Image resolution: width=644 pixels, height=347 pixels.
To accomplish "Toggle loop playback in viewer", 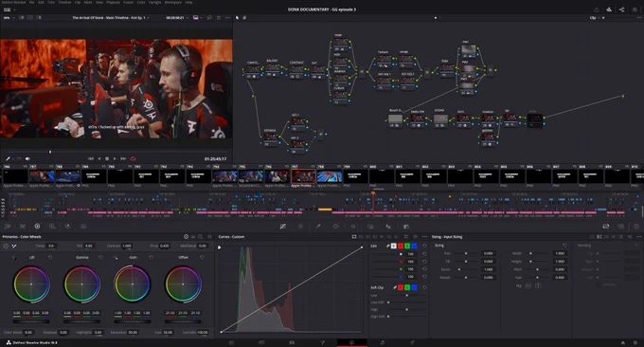I will (x=133, y=158).
